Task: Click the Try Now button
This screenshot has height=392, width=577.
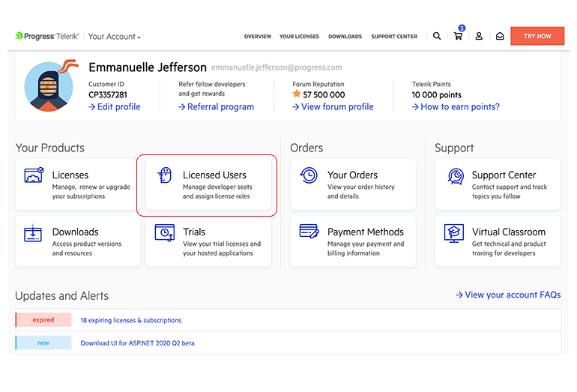Action: coord(537,36)
